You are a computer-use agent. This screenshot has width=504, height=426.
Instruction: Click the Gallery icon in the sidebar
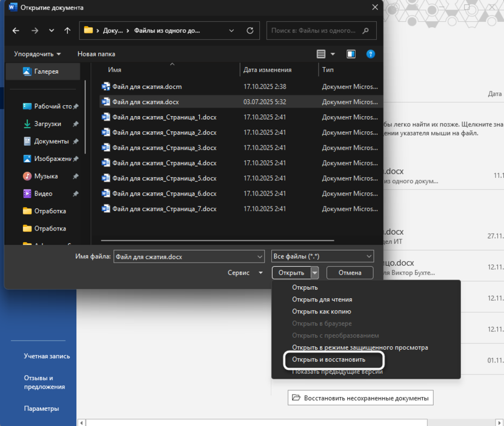(27, 71)
